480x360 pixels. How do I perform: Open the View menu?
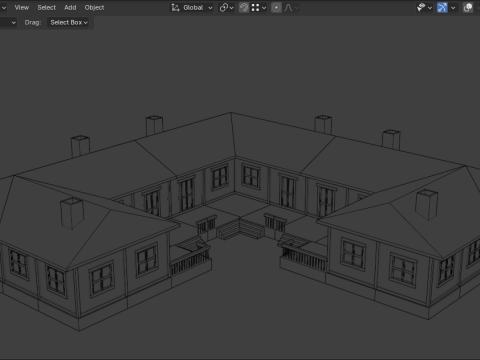pyautogui.click(x=22, y=7)
